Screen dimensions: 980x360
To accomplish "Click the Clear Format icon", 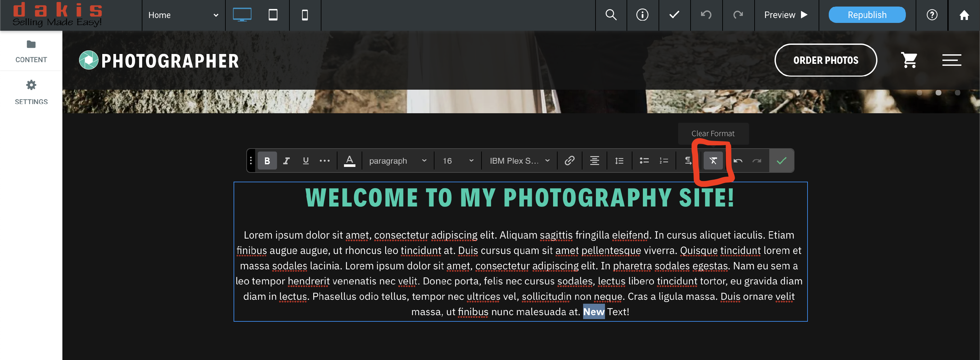I will pos(713,161).
